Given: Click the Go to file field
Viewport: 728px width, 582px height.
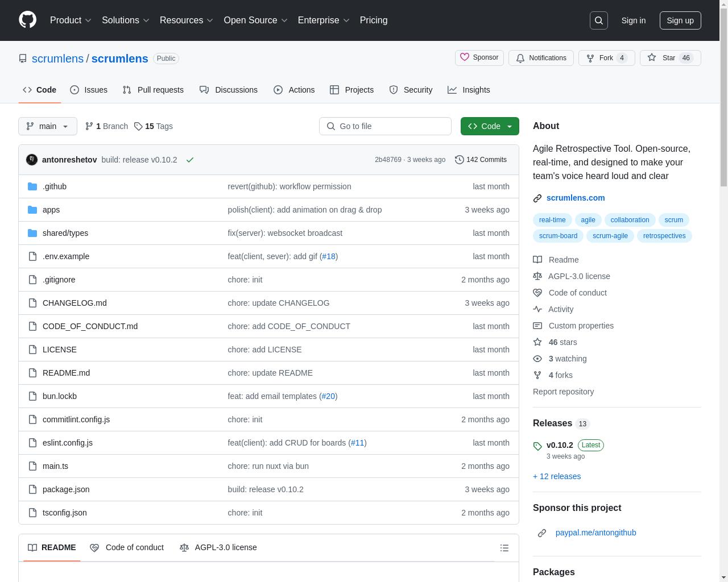Looking at the screenshot, I should (x=385, y=126).
